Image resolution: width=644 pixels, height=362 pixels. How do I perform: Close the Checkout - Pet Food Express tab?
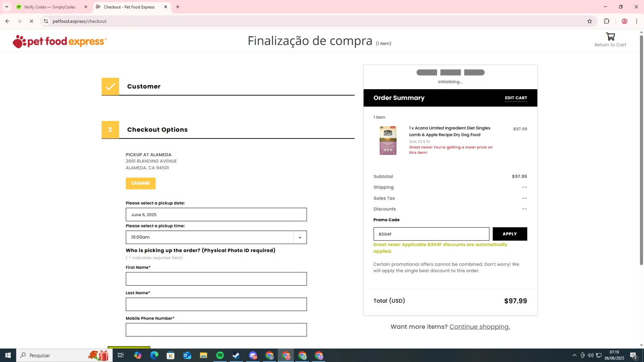tap(166, 7)
